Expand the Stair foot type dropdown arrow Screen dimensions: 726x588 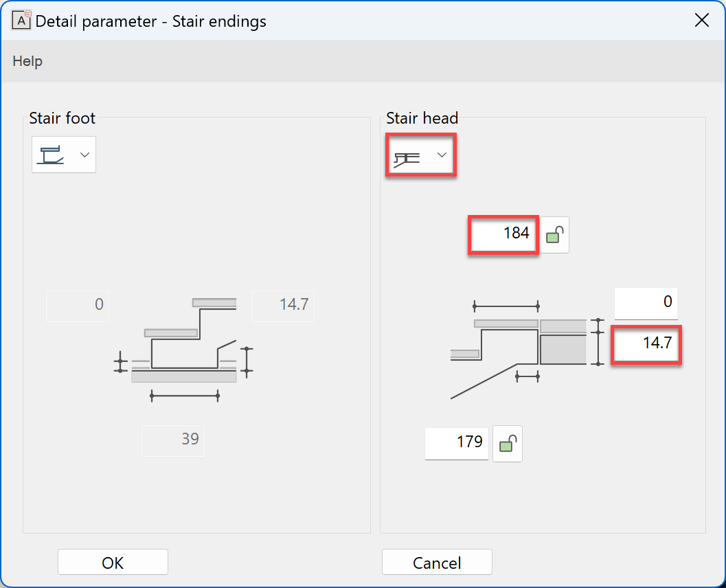[x=85, y=155]
